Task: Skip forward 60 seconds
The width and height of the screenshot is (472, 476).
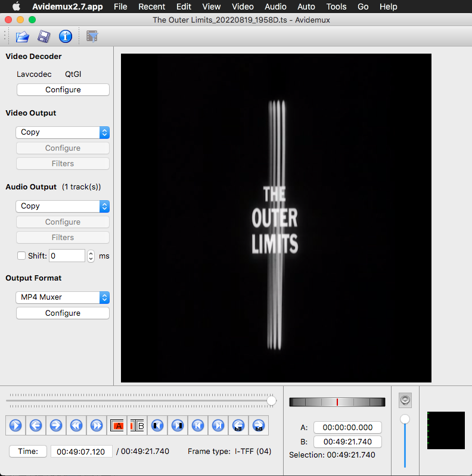Action: tap(259, 425)
